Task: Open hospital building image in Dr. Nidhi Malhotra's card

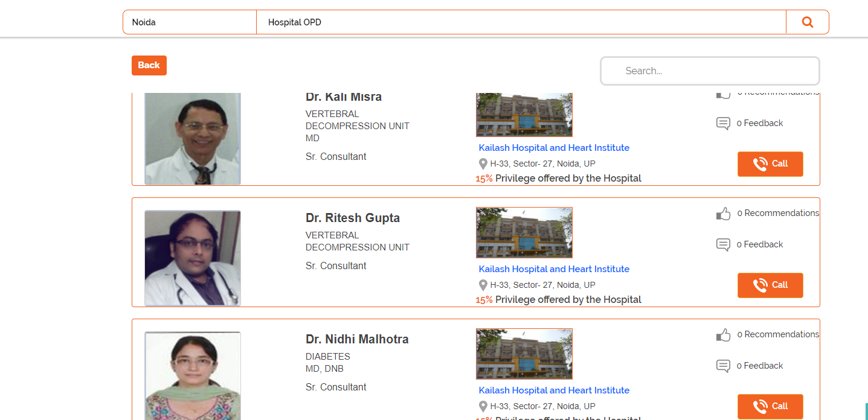Action: (524, 354)
